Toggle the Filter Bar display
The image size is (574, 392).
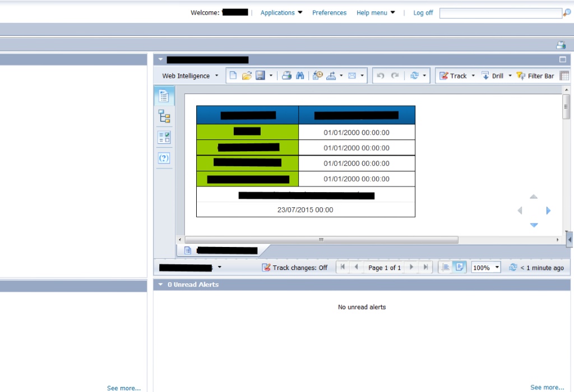[535, 76]
